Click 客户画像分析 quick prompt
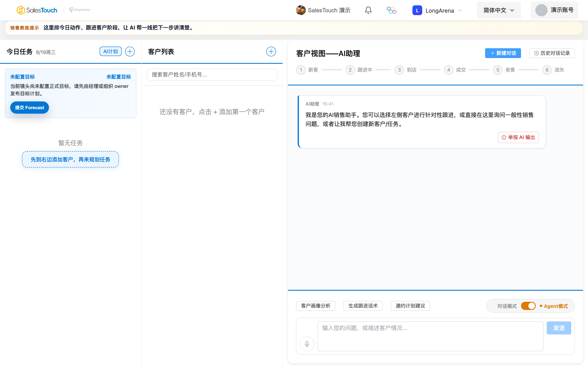Screen dimensions: 588x368 pos(315,306)
